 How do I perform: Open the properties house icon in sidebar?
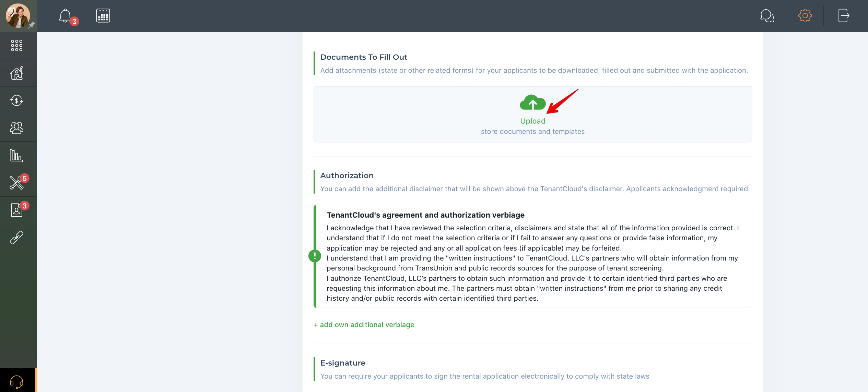[16, 73]
